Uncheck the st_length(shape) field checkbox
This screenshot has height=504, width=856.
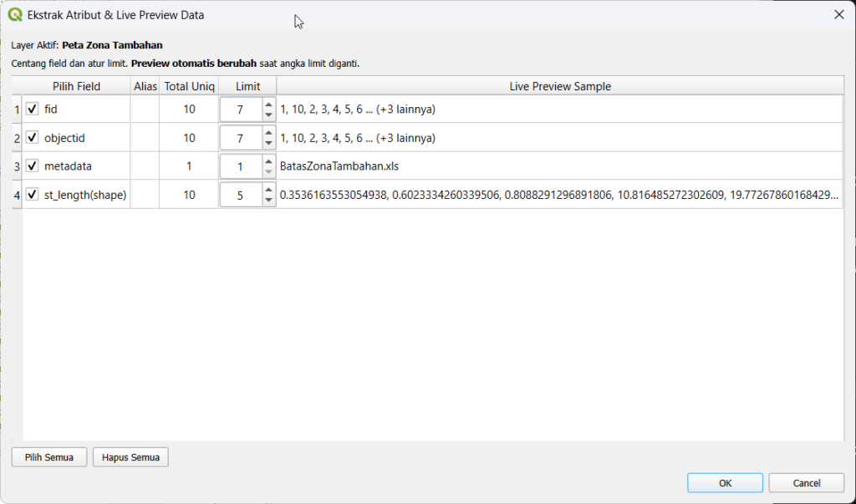[x=33, y=194]
